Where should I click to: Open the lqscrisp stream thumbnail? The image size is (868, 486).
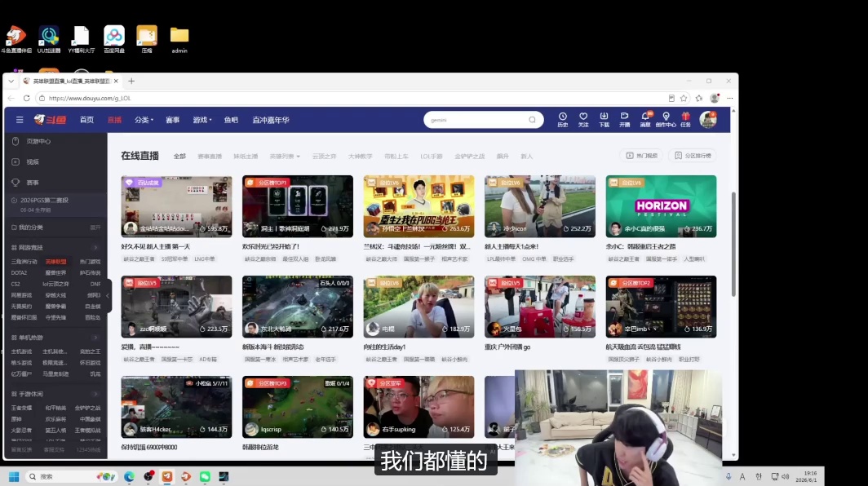point(298,408)
